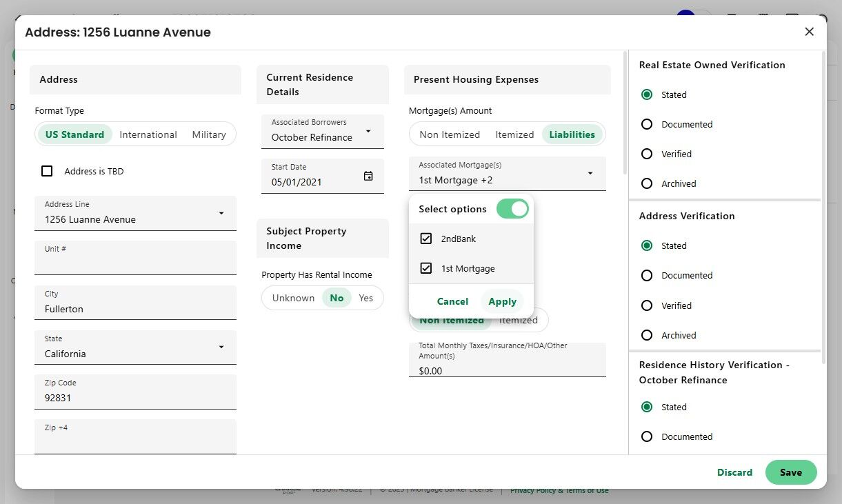Viewport: 842px width, 504px height.
Task: Discard the address changes
Action: point(734,472)
